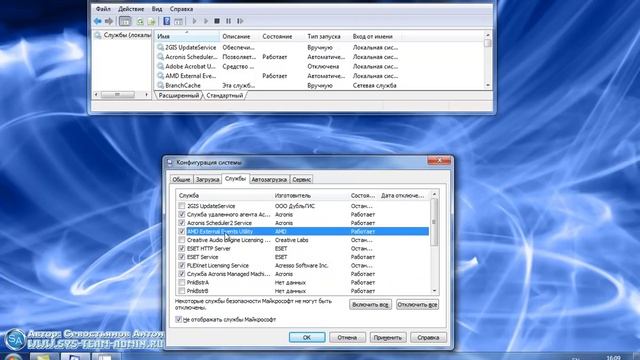
Task: Sort Services list by Имя column
Action: [187, 36]
